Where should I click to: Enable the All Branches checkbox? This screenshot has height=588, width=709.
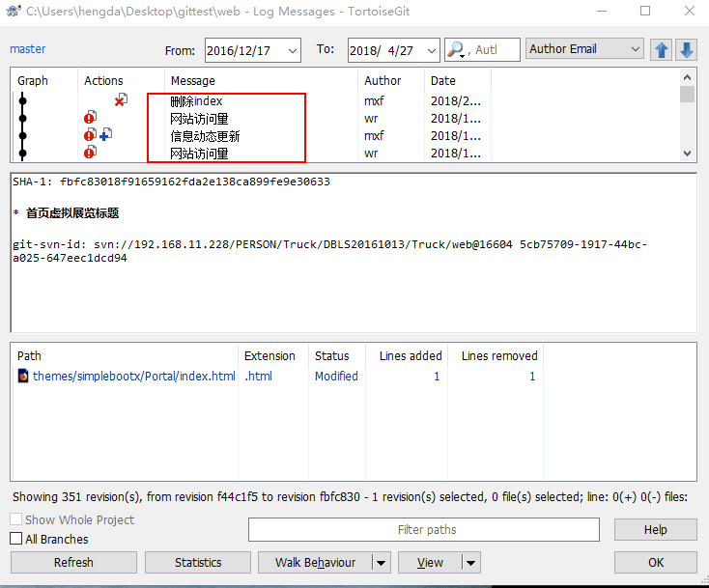(16, 539)
